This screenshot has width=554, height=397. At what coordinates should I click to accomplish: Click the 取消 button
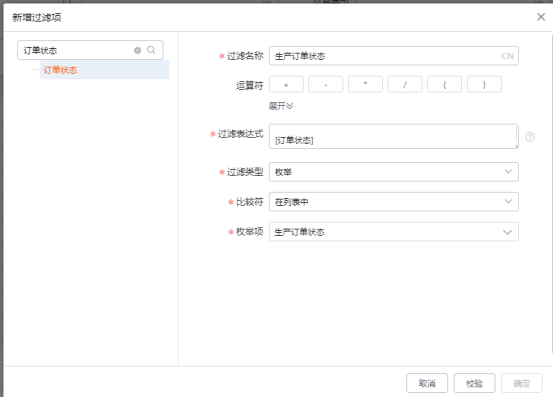coord(427,383)
